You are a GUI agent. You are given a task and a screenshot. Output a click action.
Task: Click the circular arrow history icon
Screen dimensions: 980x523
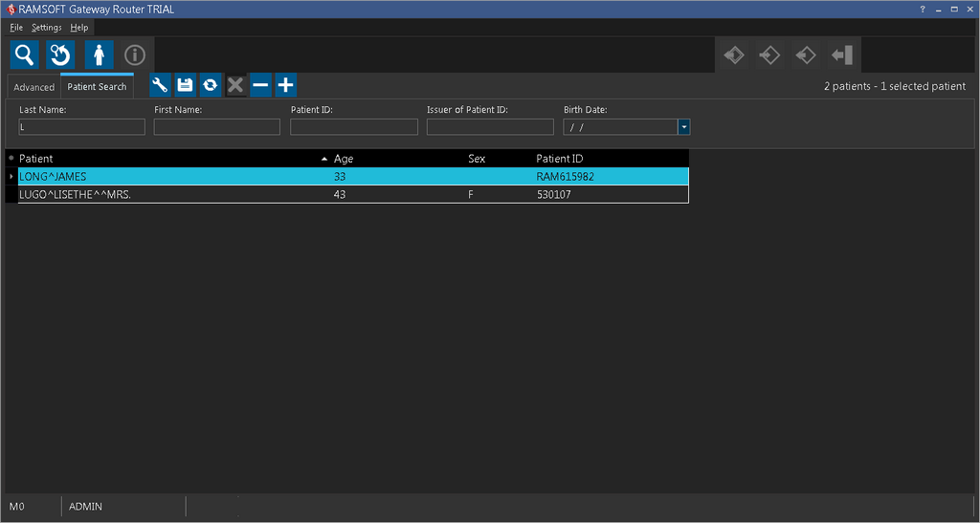pos(61,54)
